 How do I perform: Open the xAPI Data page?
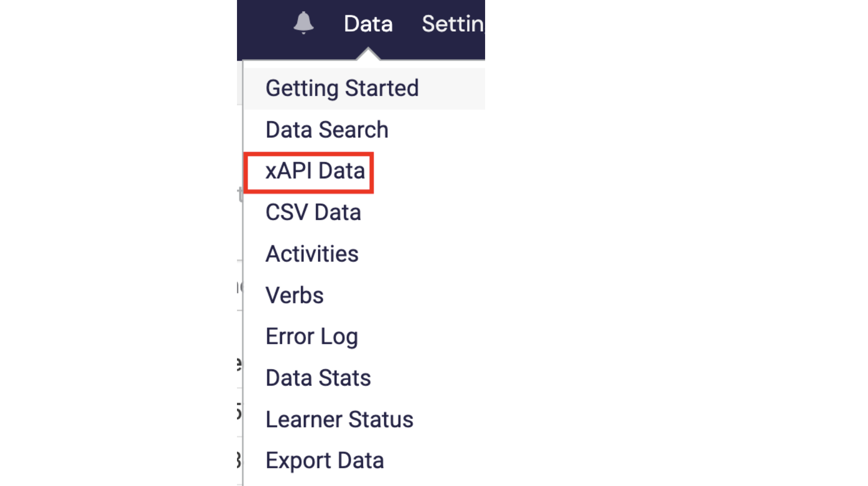(x=315, y=171)
